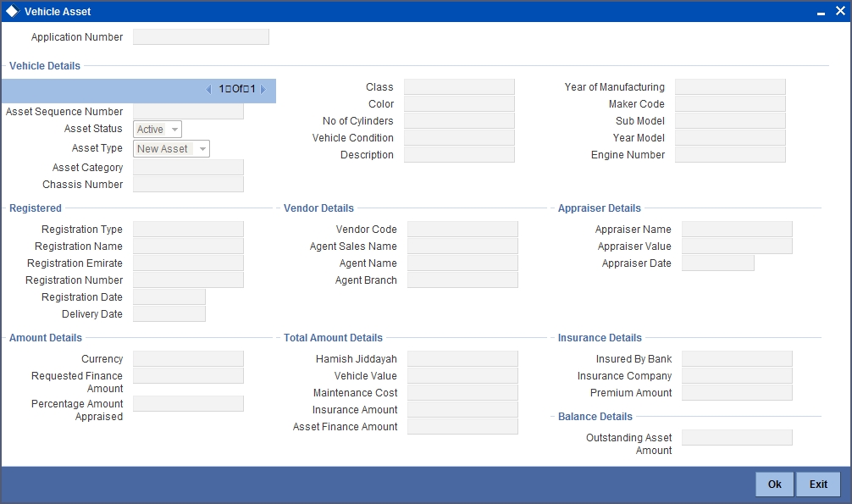Select the Registration Type field

click(x=188, y=230)
